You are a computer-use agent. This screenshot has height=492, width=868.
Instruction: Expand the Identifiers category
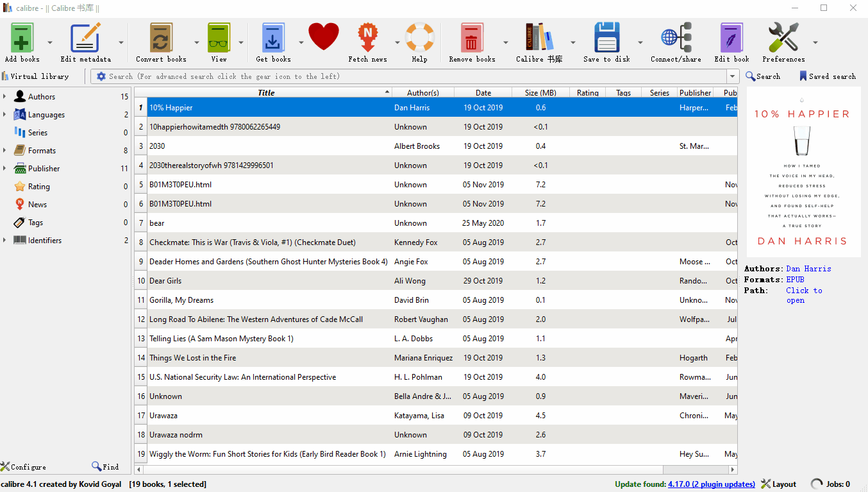4,241
